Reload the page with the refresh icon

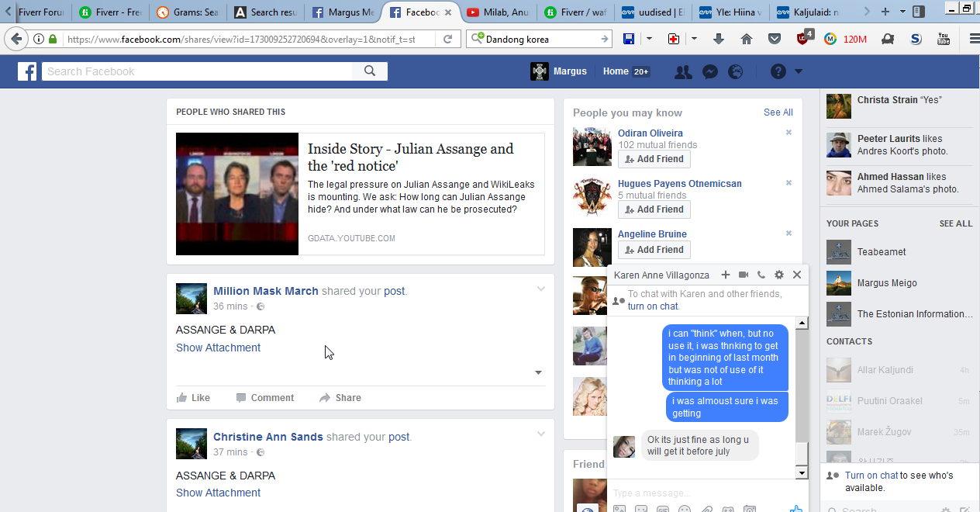pos(448,39)
